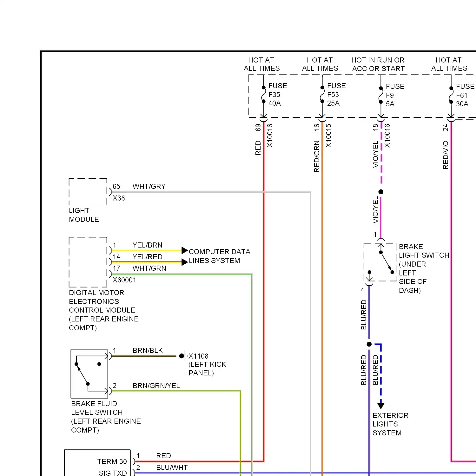This screenshot has width=476, height=476.
Task: Click the F9 fuse symbol
Action: click(x=381, y=95)
